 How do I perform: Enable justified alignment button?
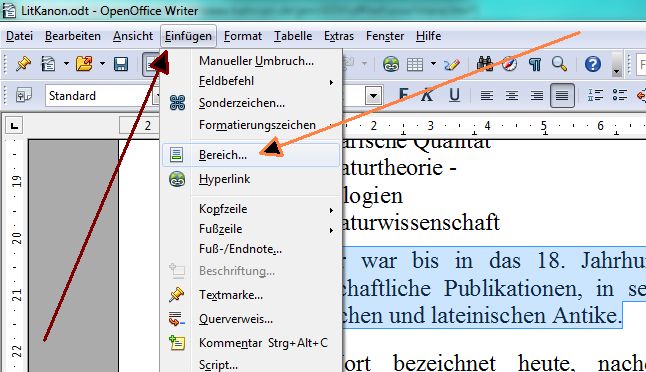(562, 96)
